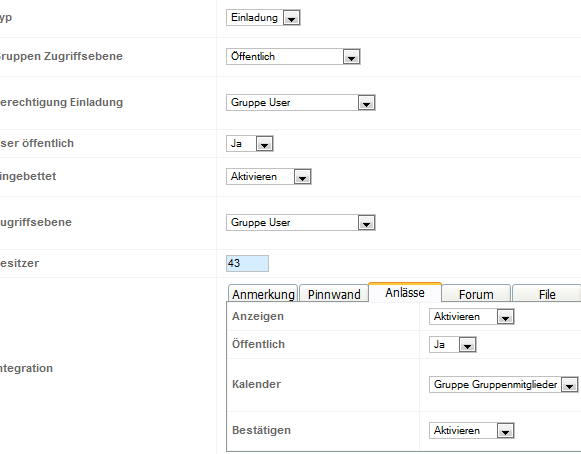Screen dimensions: 581x454
Task: Open the Anzeigen Aktivieren dropdown
Action: tap(471, 317)
